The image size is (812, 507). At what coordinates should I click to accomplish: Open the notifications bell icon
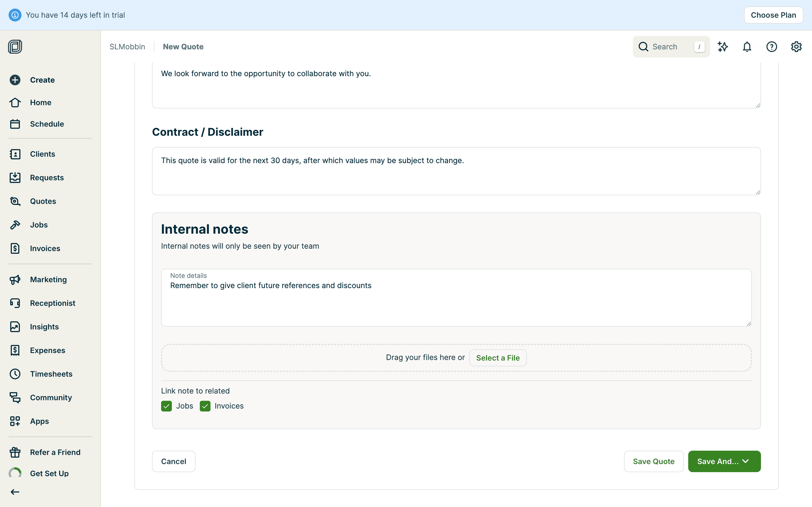747,47
